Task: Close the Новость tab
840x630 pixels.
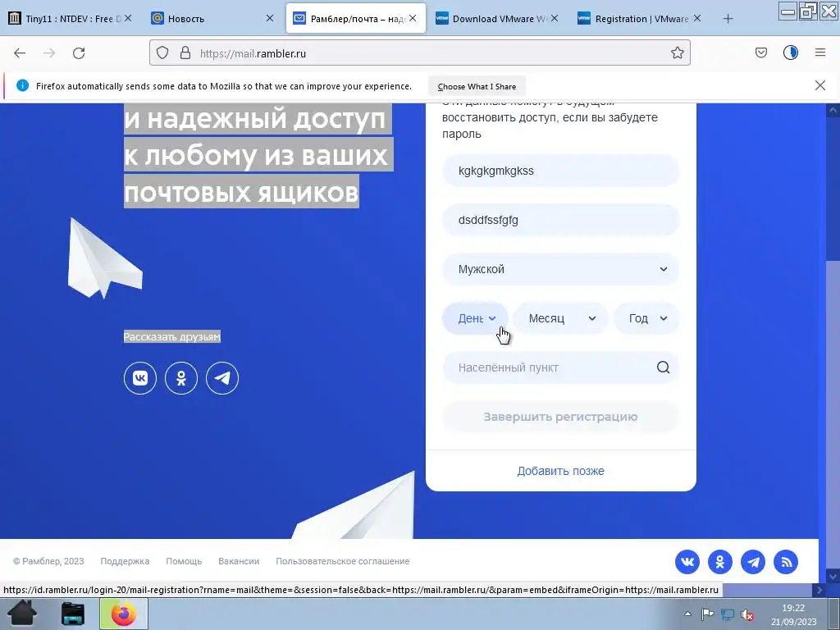Action: coord(269,18)
